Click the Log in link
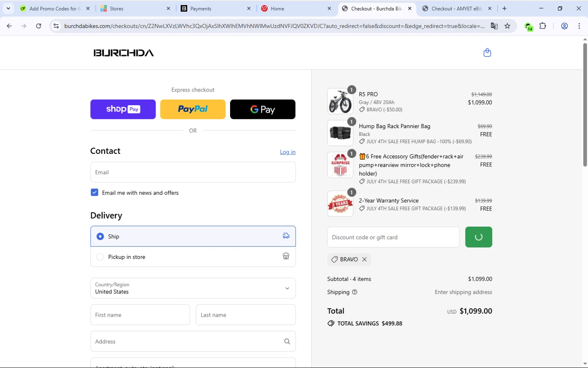Viewport: 588px width, 368px height. click(288, 152)
